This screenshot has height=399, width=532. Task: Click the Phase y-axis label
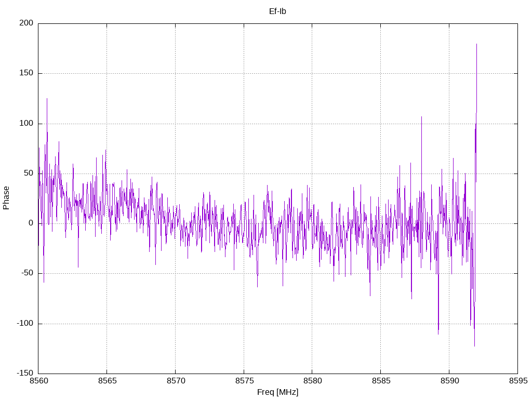(x=6, y=198)
